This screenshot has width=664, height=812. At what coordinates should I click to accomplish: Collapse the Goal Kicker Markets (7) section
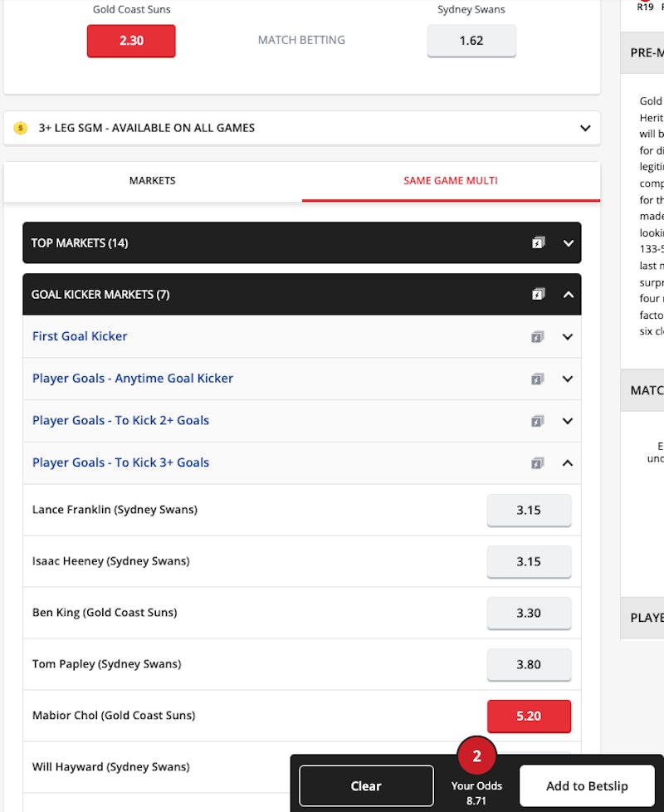pos(569,295)
